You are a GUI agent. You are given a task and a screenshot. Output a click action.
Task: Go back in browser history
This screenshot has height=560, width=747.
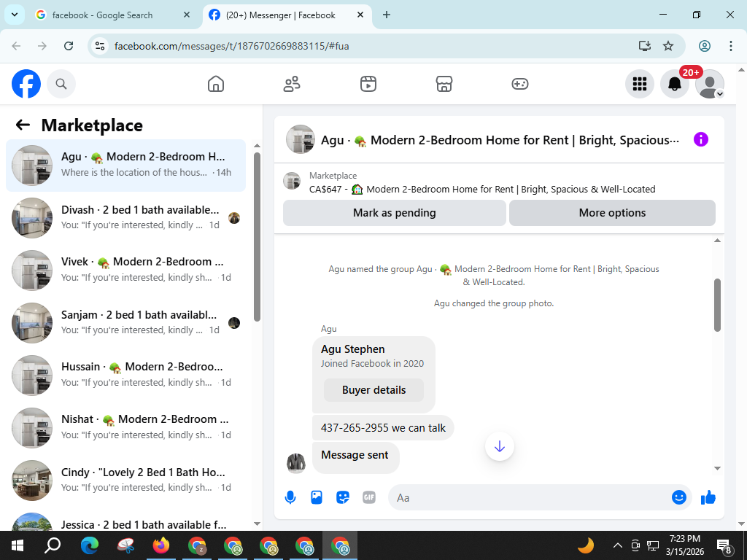pyautogui.click(x=16, y=46)
